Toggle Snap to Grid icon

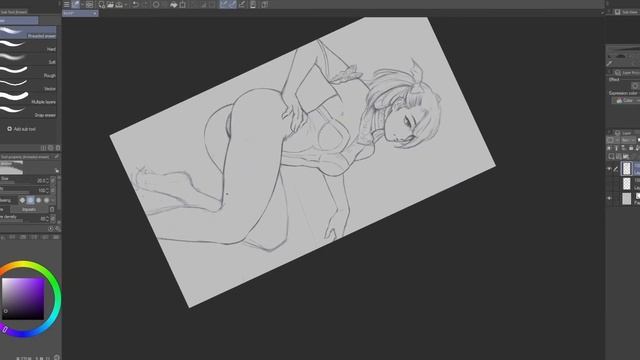click(x=242, y=5)
